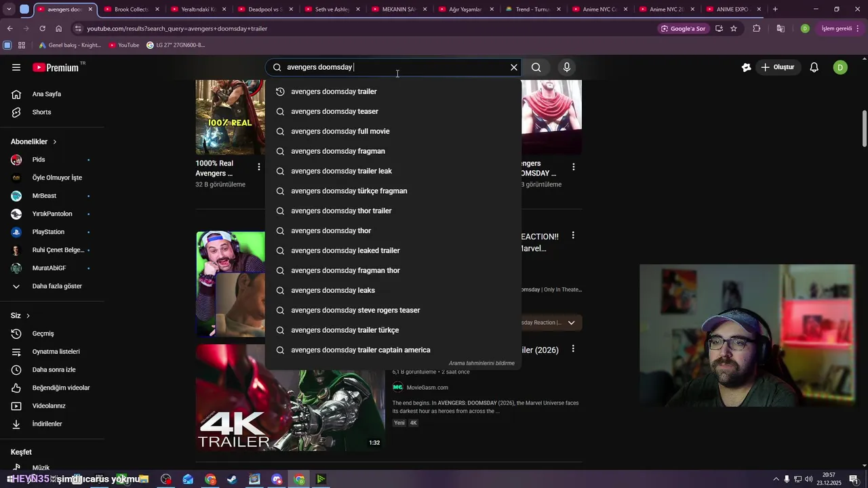
Task: Select suggestion avengers doomsday leaked trailer
Action: click(x=393, y=251)
